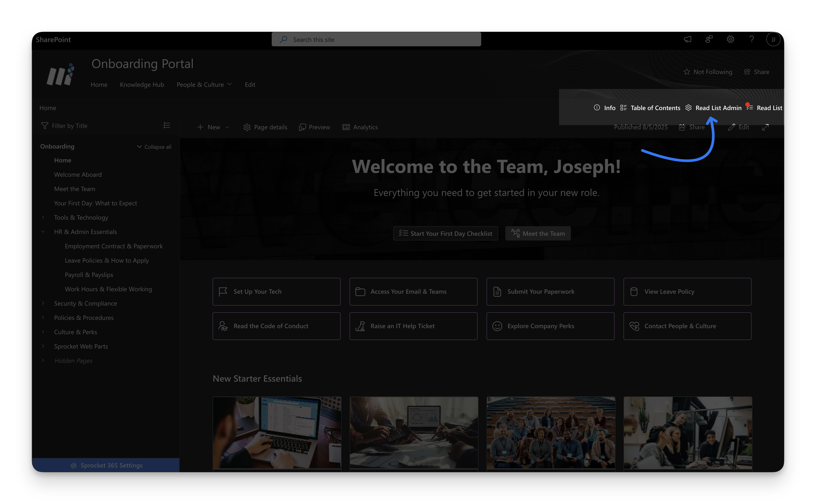Click the JJ account avatar
The image size is (816, 504).
pos(773,39)
